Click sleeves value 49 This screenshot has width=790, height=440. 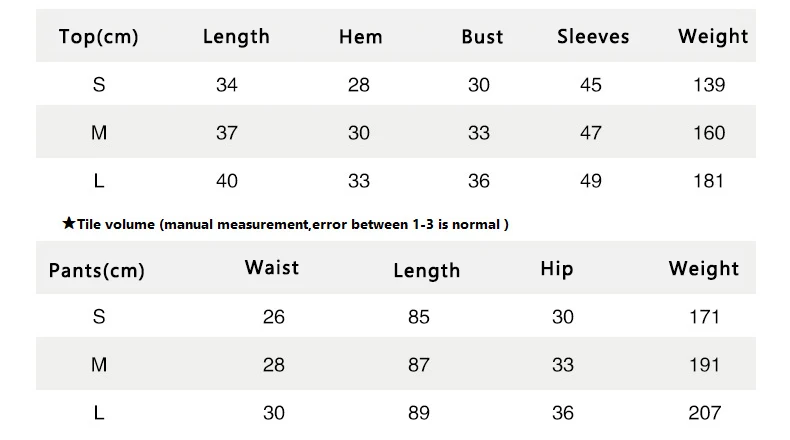click(x=591, y=181)
